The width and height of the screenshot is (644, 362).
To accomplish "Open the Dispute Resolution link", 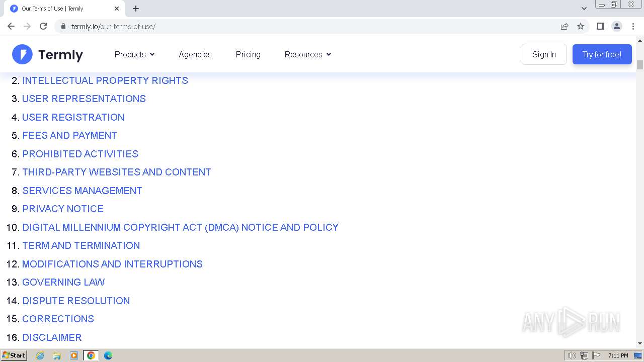I will (76, 301).
